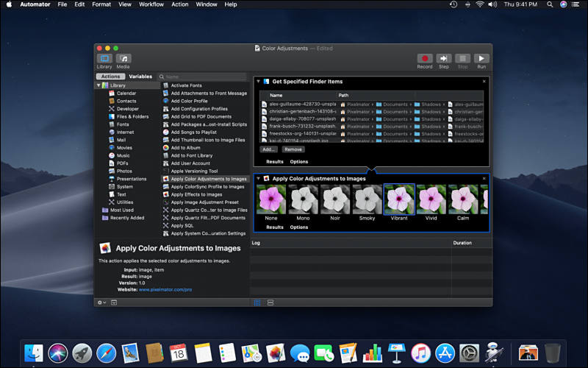Select the frank-busch file row
Viewport: 588px width, 368px height.
(372, 127)
